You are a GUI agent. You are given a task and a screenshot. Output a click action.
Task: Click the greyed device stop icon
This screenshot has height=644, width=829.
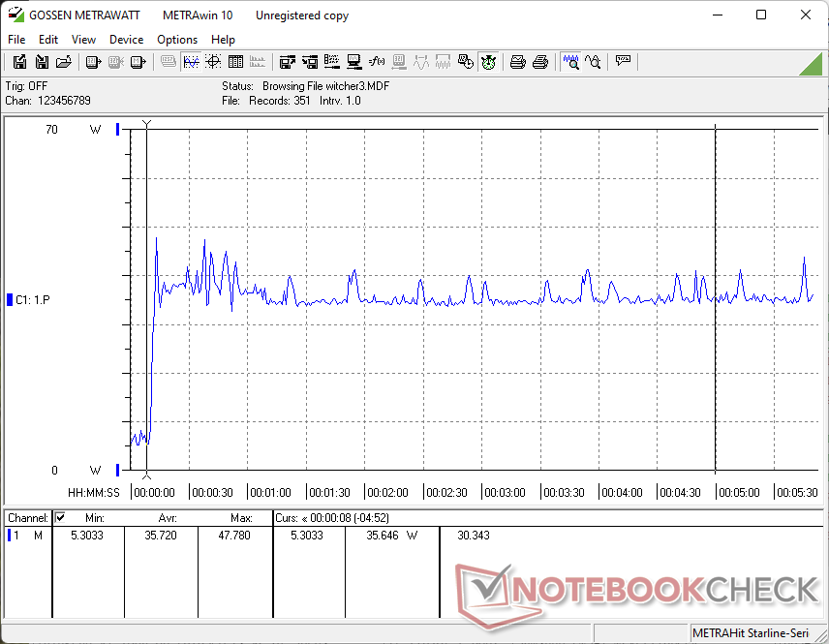coord(116,62)
